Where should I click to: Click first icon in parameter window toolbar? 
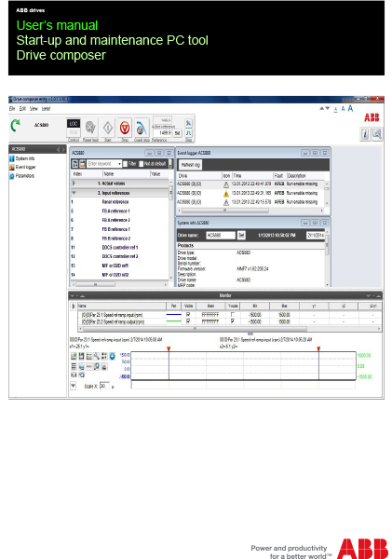click(x=74, y=164)
